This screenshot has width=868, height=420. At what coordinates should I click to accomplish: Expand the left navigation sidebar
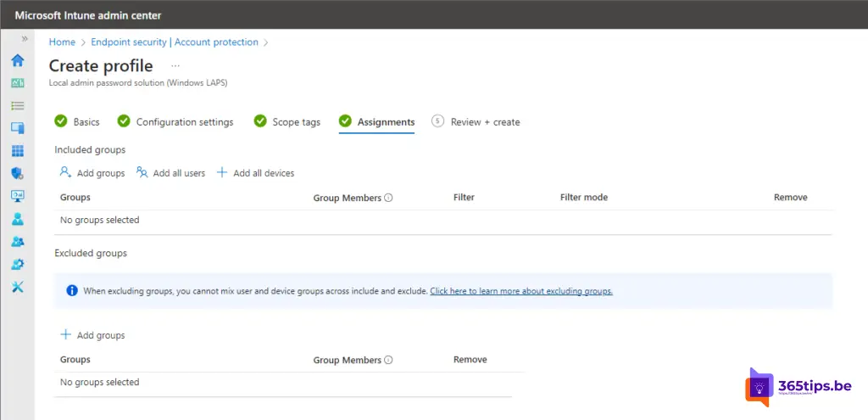pos(25,39)
